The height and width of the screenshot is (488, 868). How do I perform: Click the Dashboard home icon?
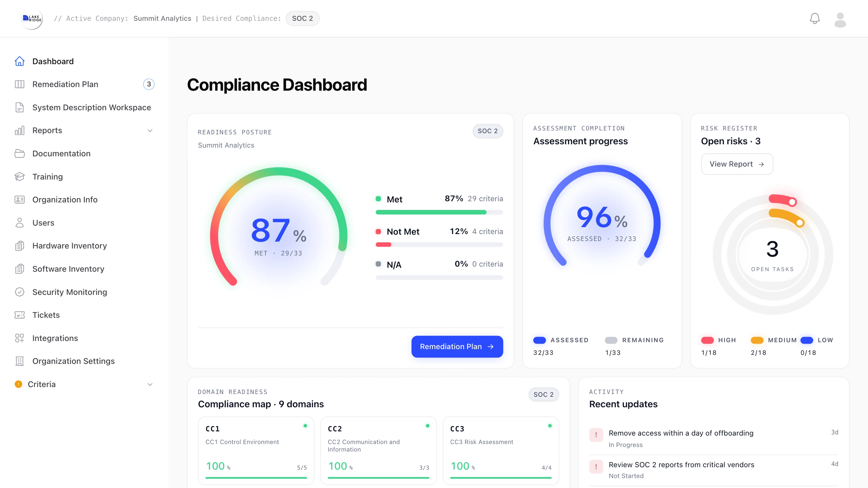[20, 61]
